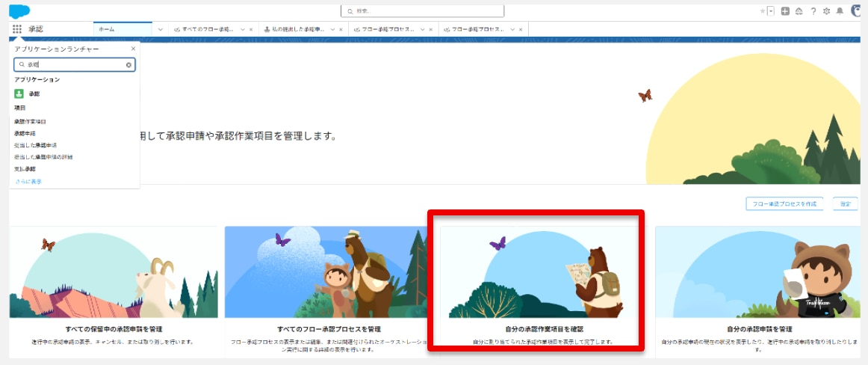Select the green 承認 app icon
The width and height of the screenshot is (868, 365).
coord(19,93)
